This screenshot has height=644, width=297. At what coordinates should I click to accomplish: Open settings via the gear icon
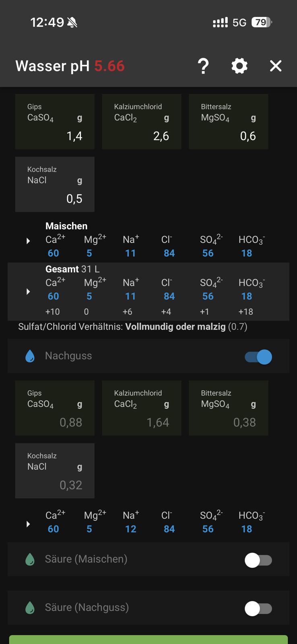click(x=239, y=66)
